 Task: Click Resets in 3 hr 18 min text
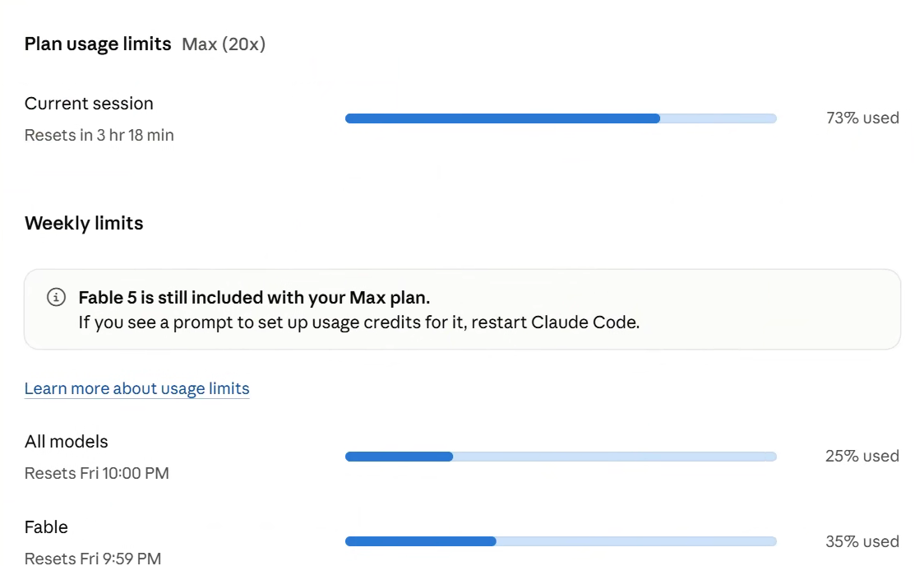click(99, 135)
